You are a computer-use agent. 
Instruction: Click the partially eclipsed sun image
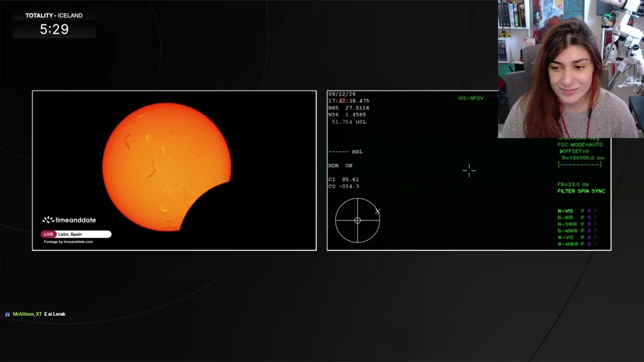(167, 167)
